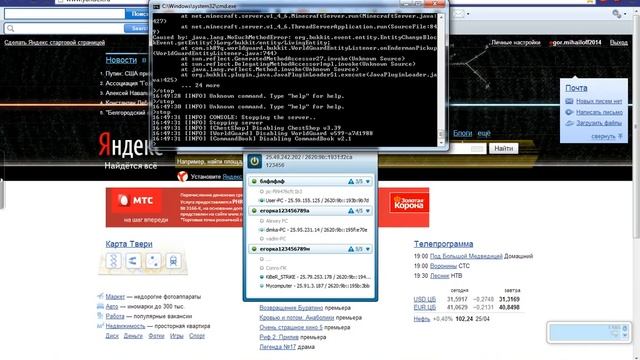The height and width of the screenshot is (360, 640).
Task: Click the Яндекс logo
Action: (130, 145)
